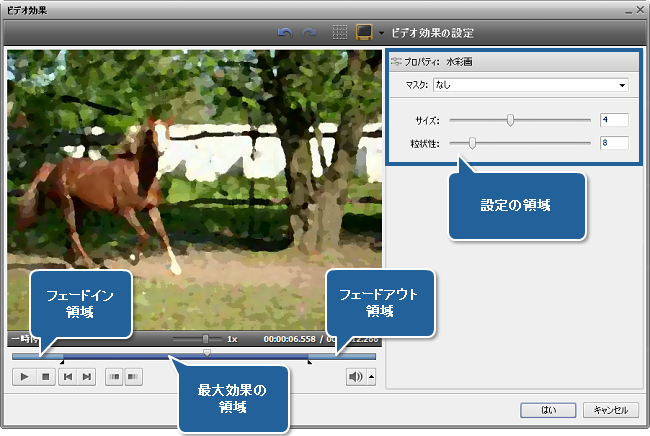Screen dimensions: 650x436
Task: Step to the next frame
Action: point(87,377)
